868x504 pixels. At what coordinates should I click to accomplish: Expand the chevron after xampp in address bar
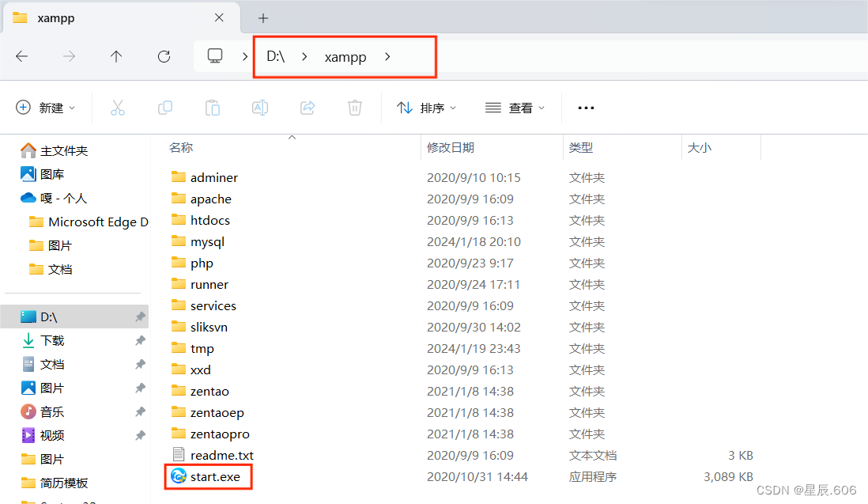click(x=387, y=56)
